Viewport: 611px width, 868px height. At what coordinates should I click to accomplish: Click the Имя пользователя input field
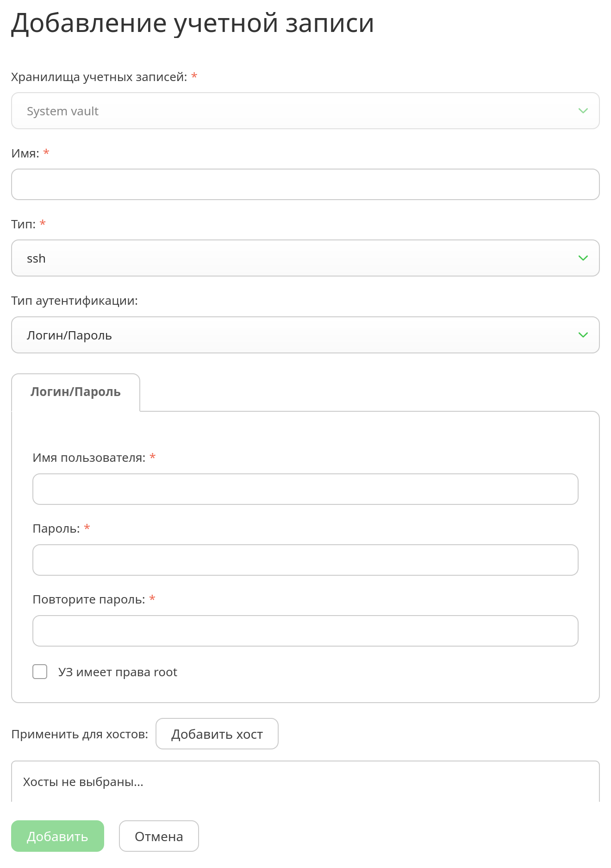(x=305, y=489)
